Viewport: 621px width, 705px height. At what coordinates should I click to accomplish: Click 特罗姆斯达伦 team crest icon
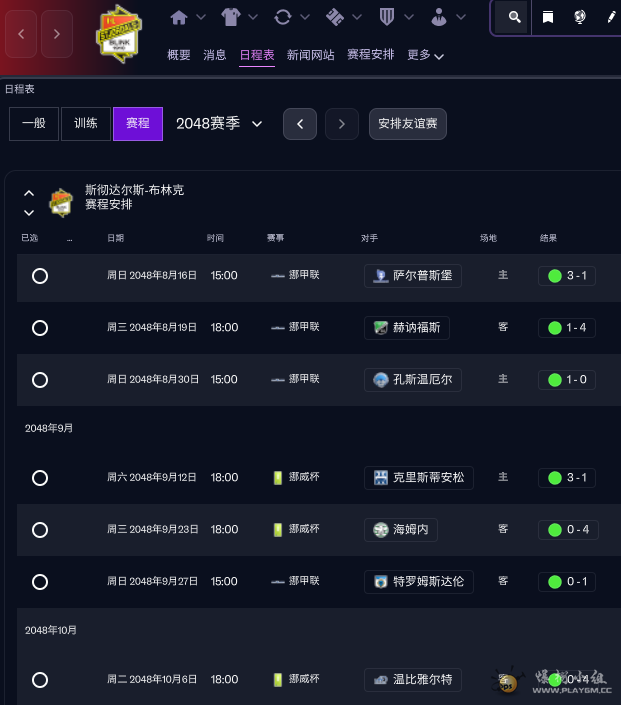(x=381, y=582)
